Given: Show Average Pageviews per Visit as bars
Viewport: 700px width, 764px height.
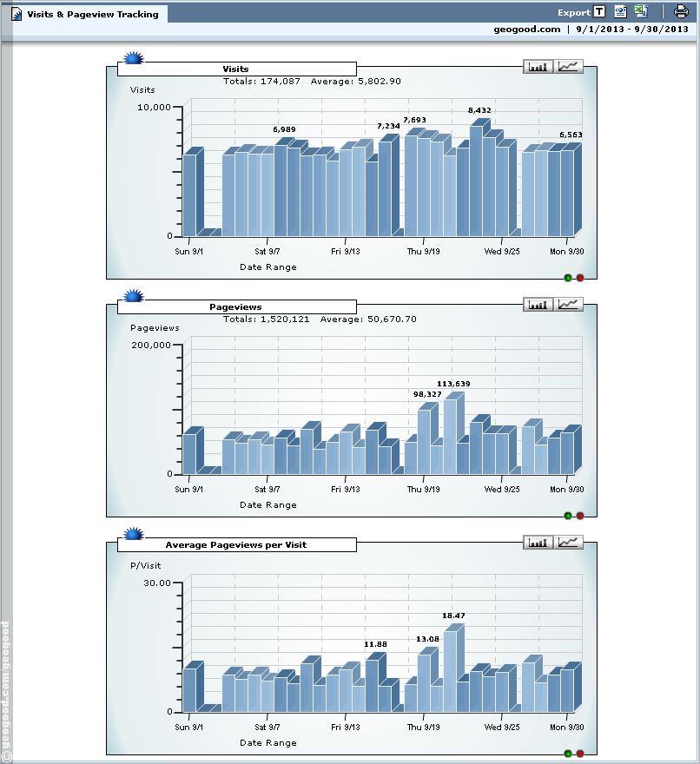Looking at the screenshot, I should 538,542.
